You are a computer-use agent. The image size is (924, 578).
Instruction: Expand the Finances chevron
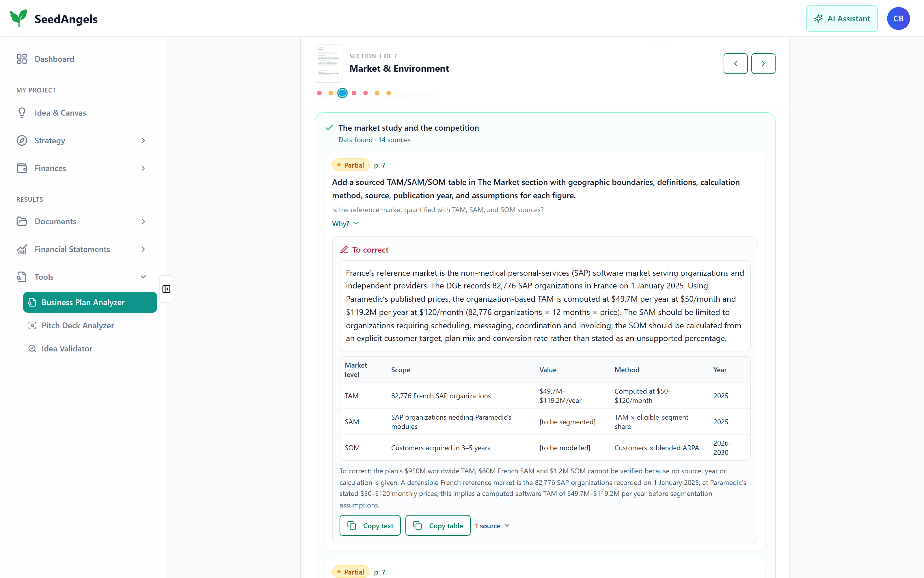(143, 168)
